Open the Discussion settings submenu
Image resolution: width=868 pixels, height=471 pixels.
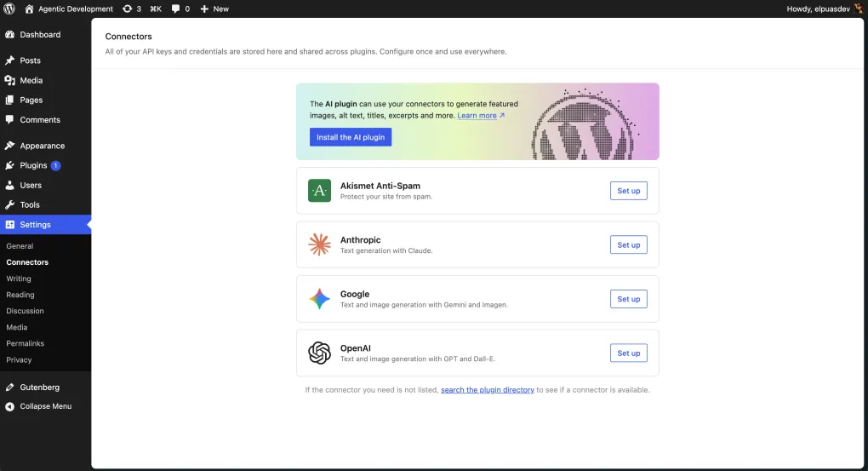[25, 311]
